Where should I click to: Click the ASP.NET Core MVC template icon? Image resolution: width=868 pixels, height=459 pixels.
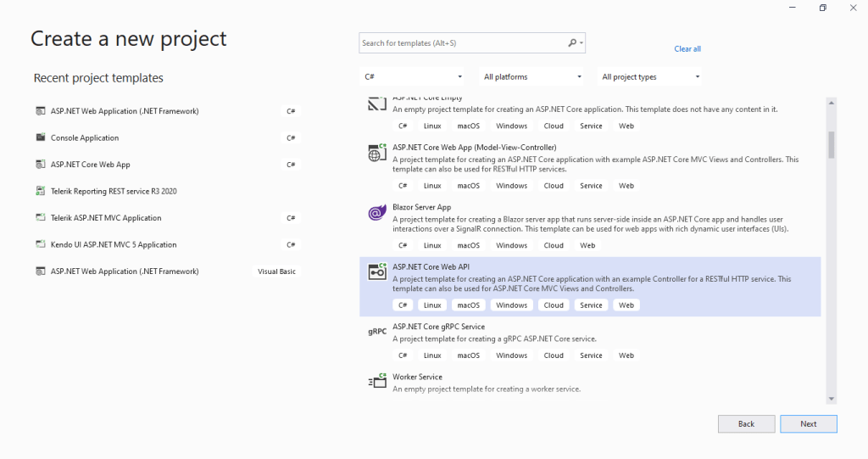pos(377,154)
